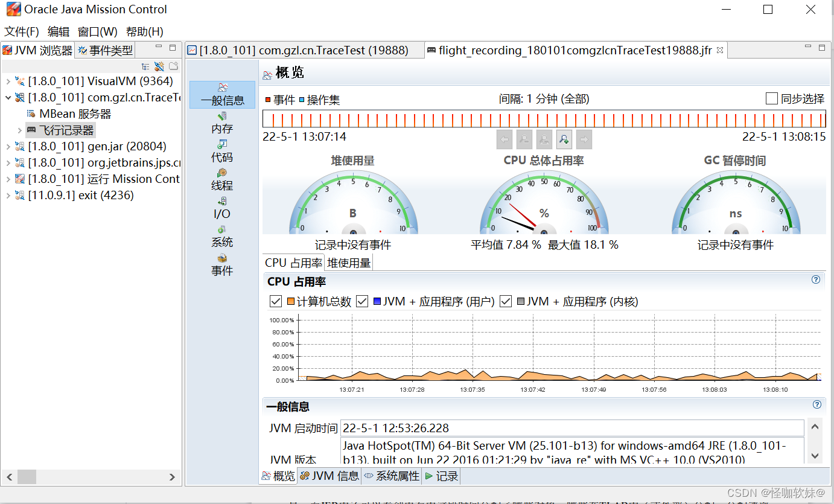Image resolution: width=834 pixels, height=504 pixels.
Task: Switch to the 堆使用量 chart tab
Action: coord(348,263)
